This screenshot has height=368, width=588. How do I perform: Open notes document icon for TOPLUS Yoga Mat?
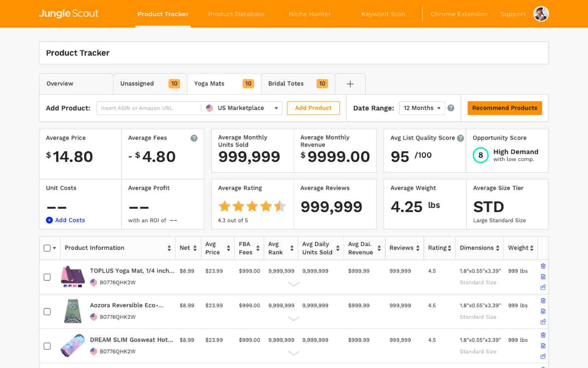(543, 277)
